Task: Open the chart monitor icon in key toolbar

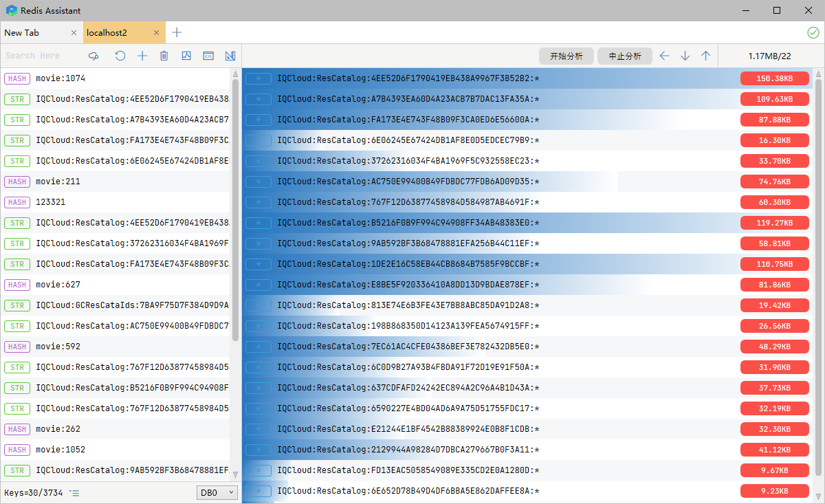Action: tap(186, 56)
